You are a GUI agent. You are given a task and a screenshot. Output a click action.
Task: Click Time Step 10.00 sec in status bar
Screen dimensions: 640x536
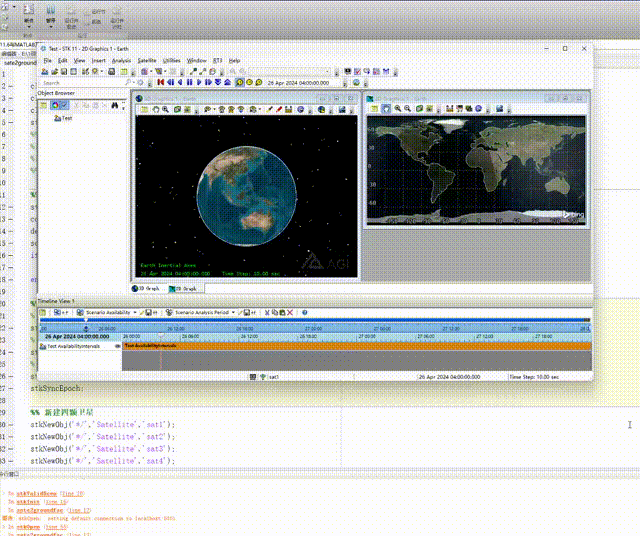pos(534,377)
